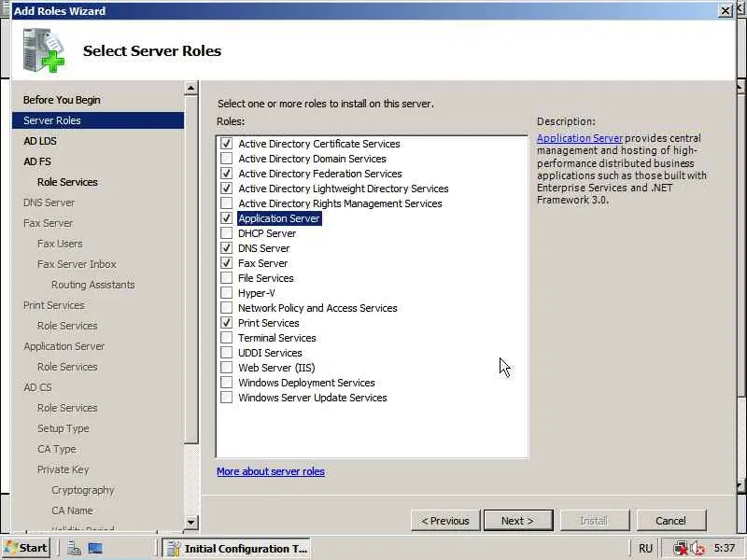The height and width of the screenshot is (560, 747).
Task: Uncheck Active Directory Certificate Services
Action: click(226, 144)
